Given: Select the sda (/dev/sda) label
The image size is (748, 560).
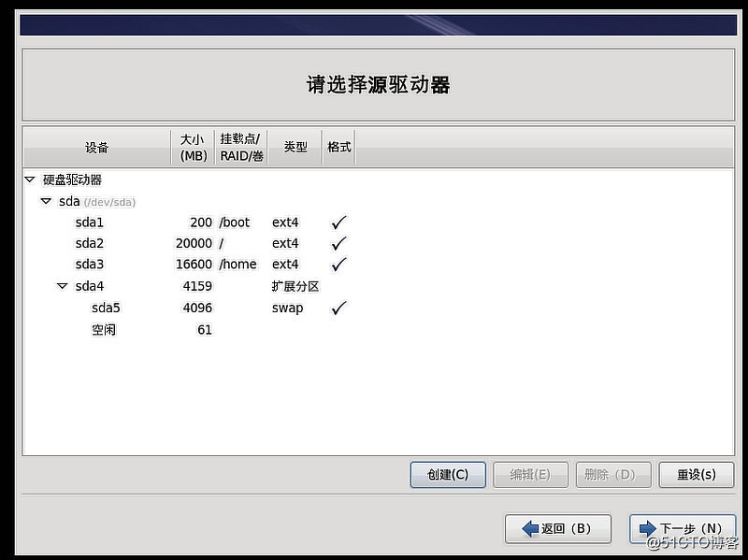Looking at the screenshot, I should [97, 202].
